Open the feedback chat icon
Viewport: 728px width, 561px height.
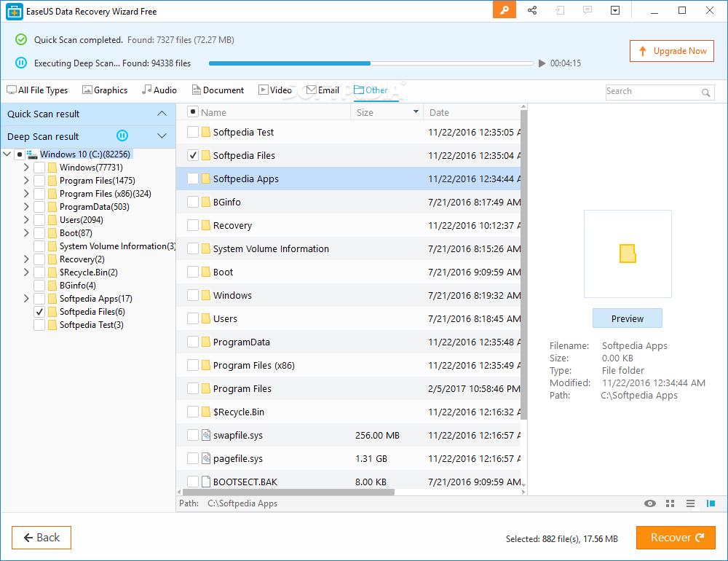click(587, 10)
